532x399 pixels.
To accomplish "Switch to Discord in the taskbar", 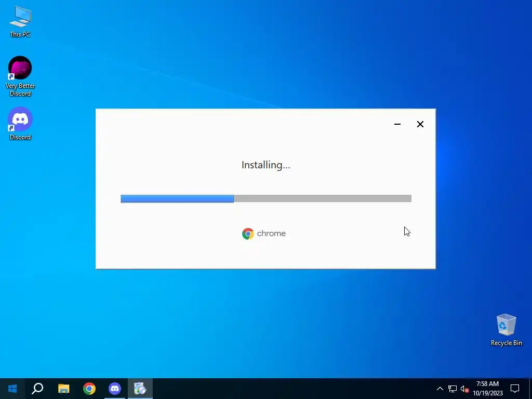I will 115,389.
